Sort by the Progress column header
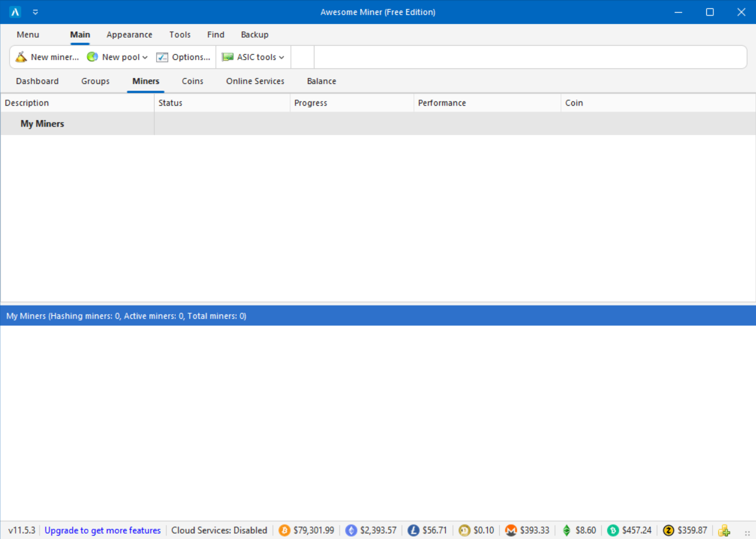The height and width of the screenshot is (539, 756). click(x=352, y=103)
